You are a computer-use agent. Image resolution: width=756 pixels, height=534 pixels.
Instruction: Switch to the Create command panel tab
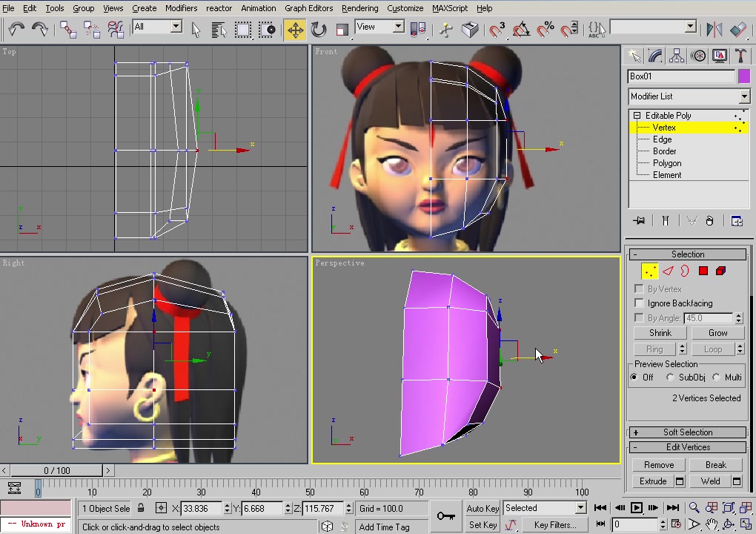pos(635,56)
